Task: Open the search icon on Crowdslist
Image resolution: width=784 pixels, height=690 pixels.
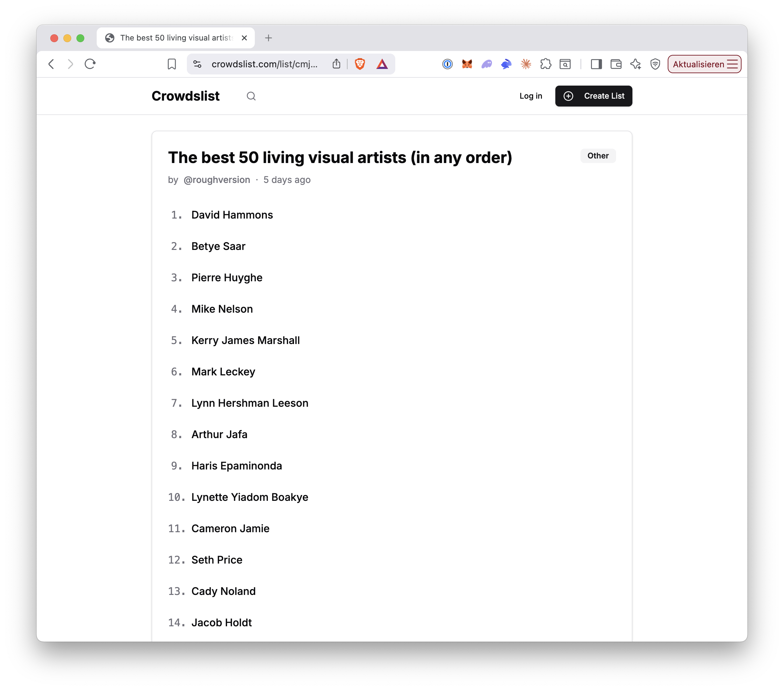Action: pos(251,96)
